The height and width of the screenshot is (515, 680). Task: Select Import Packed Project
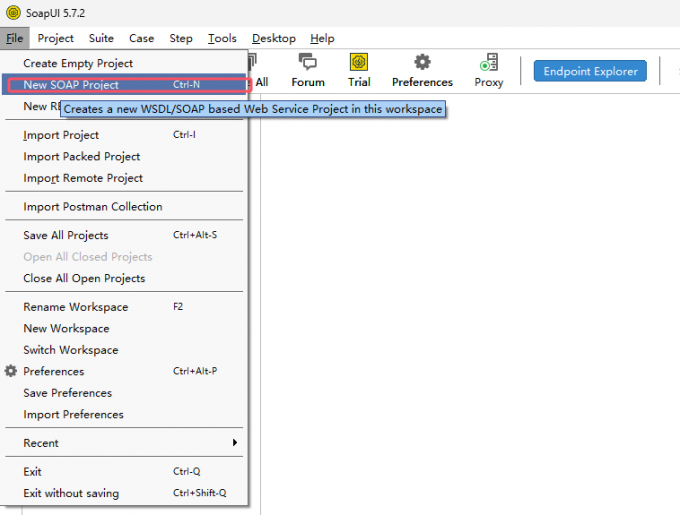(124, 156)
